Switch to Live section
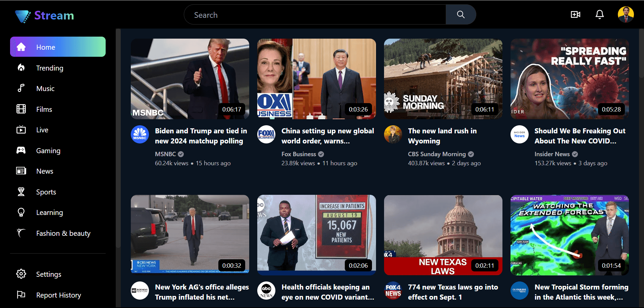This screenshot has height=308, width=644. point(42,130)
